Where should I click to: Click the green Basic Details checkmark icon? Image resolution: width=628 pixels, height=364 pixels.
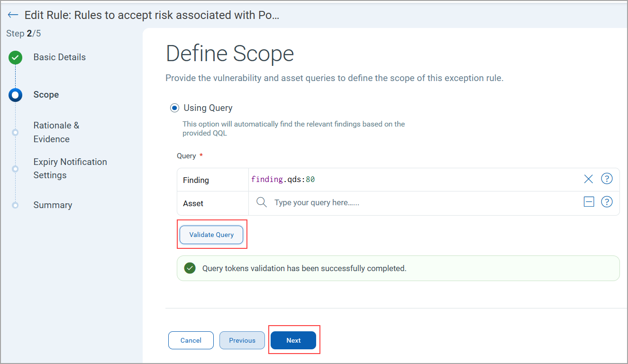[16, 58]
